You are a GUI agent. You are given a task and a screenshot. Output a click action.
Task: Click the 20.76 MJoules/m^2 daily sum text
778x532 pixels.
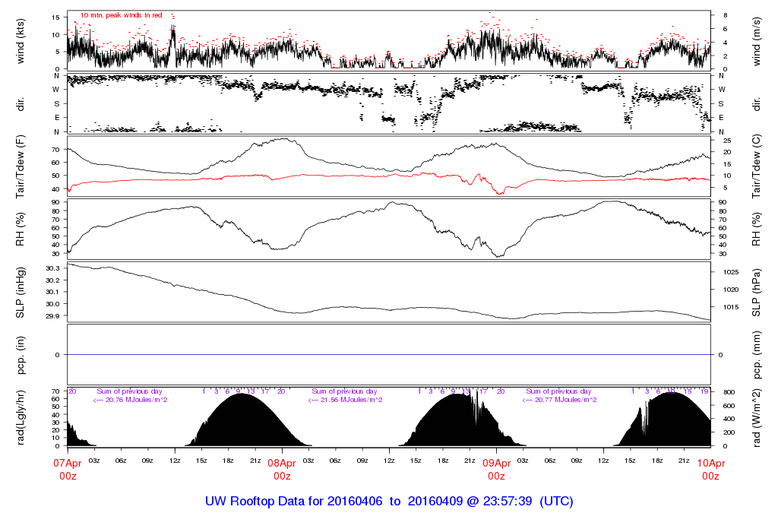click(130, 400)
